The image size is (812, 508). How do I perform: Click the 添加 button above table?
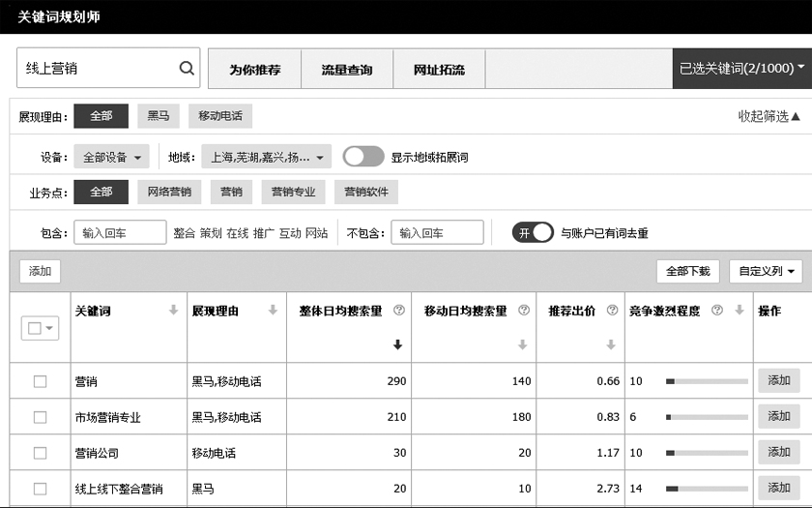(x=40, y=271)
